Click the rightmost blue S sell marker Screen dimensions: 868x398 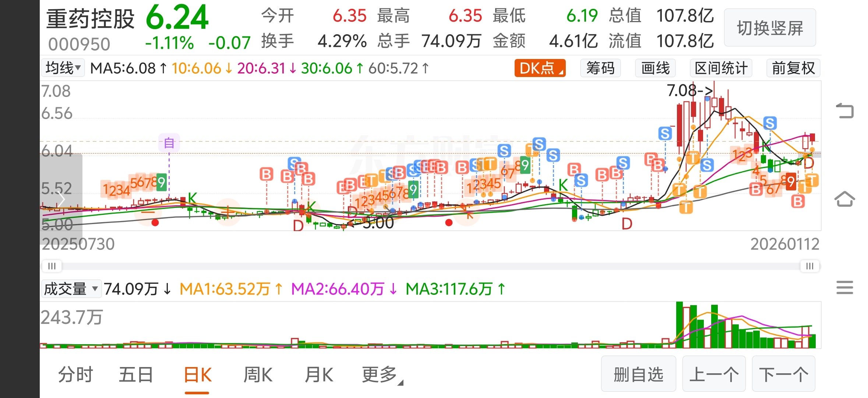click(x=770, y=123)
